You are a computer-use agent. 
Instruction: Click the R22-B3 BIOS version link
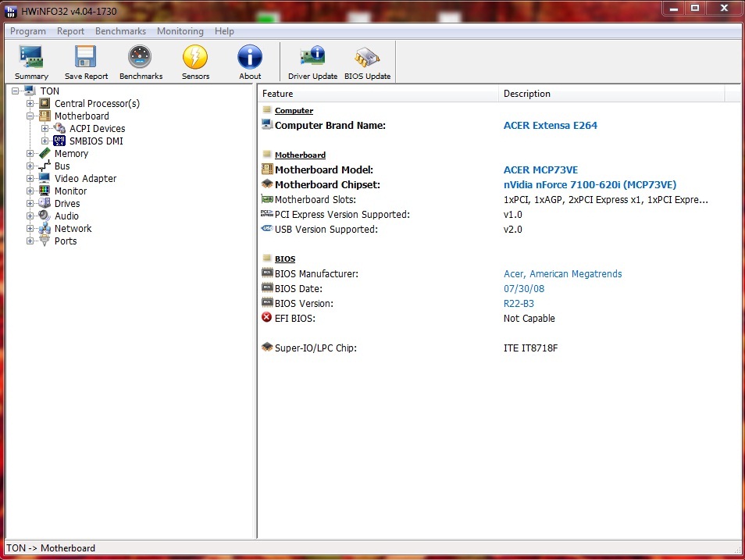pos(519,303)
